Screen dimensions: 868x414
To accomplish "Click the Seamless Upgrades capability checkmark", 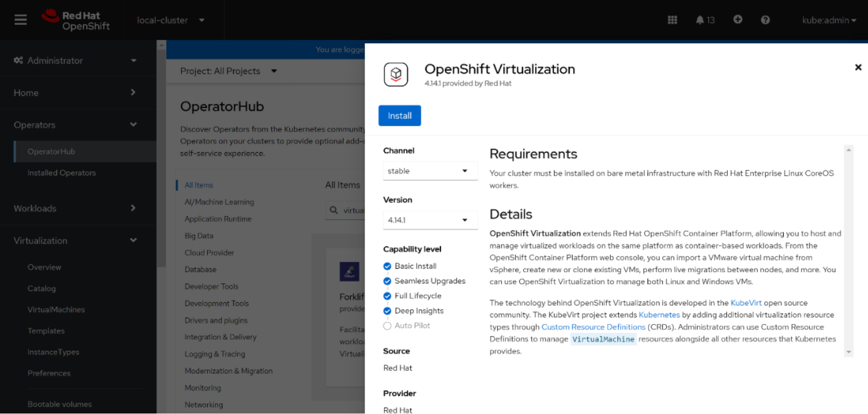I will tap(387, 281).
